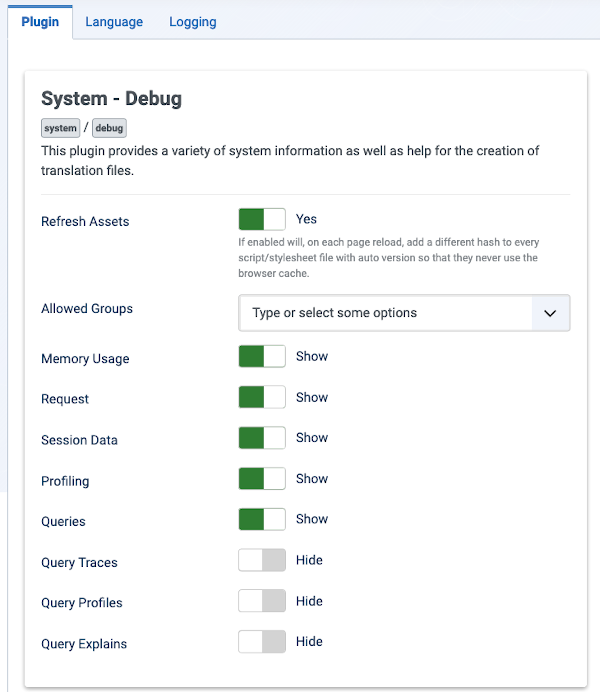Toggle Session Data show switch

click(262, 438)
